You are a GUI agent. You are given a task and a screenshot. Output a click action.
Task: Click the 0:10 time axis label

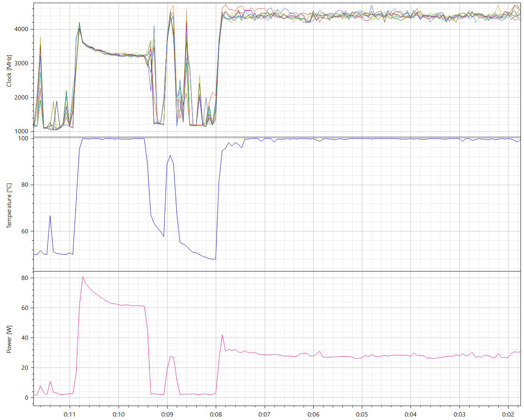[119, 414]
